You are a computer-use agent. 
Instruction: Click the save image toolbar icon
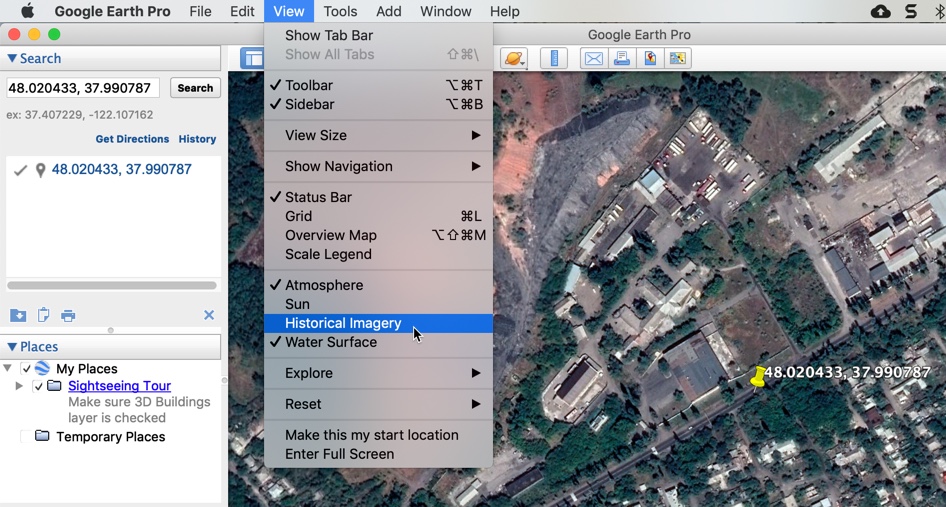coord(650,58)
